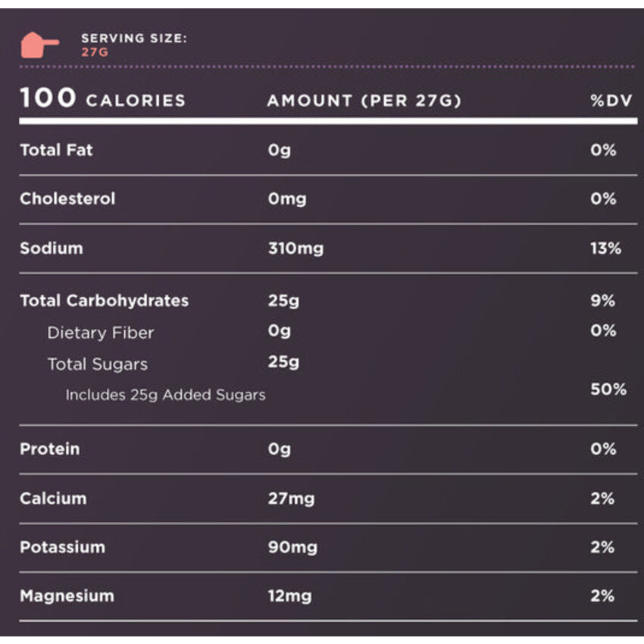
Task: Click 'Includes 25g Added Sugars' text
Action: click(x=165, y=395)
